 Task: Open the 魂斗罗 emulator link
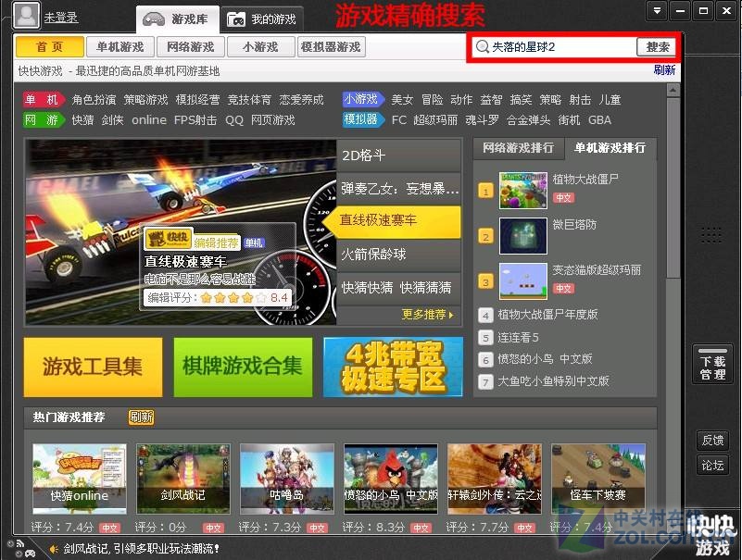(482, 120)
